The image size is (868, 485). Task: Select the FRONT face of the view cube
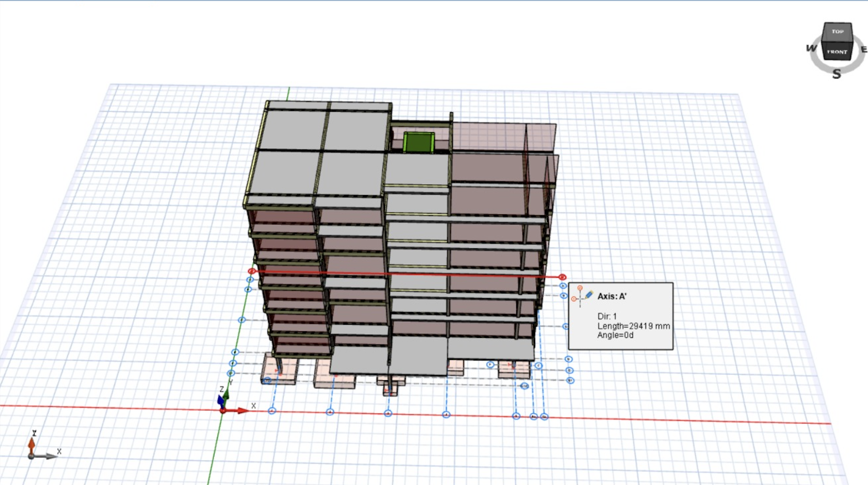coord(837,52)
